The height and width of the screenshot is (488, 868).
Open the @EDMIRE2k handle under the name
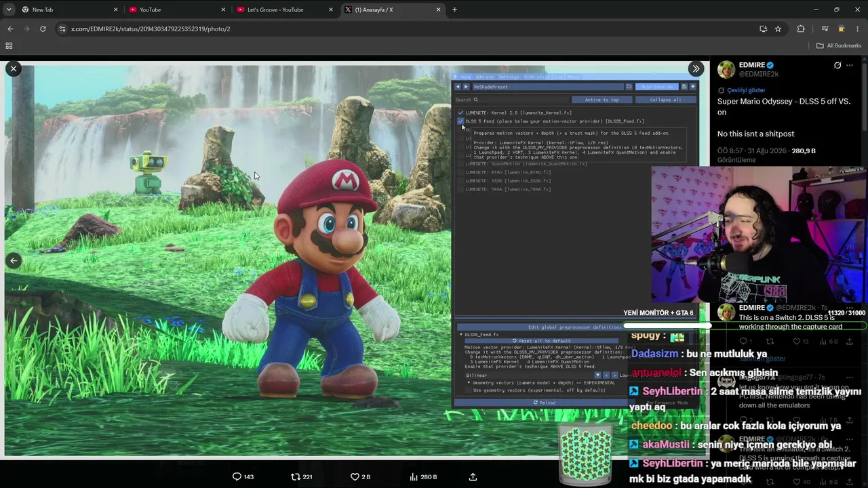click(759, 74)
